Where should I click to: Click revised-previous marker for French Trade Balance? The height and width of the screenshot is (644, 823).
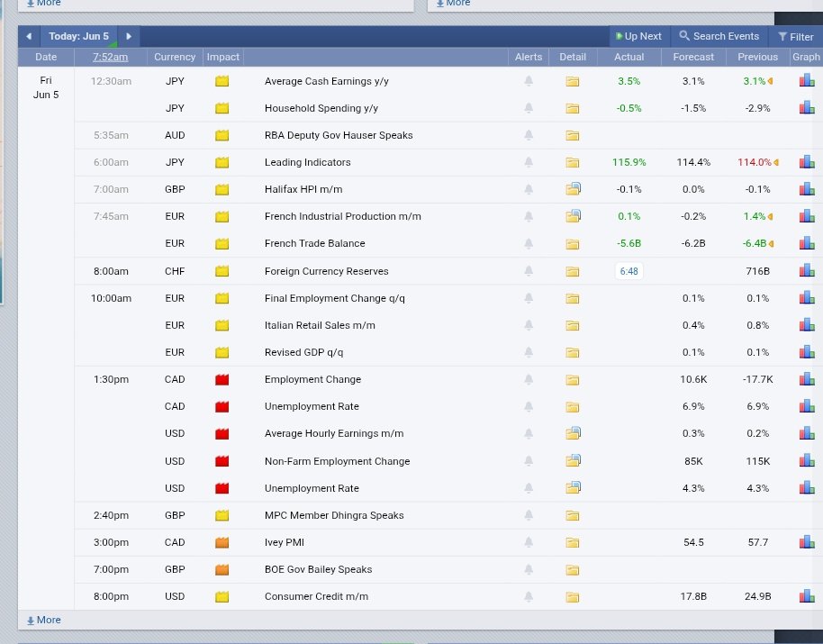pos(771,243)
